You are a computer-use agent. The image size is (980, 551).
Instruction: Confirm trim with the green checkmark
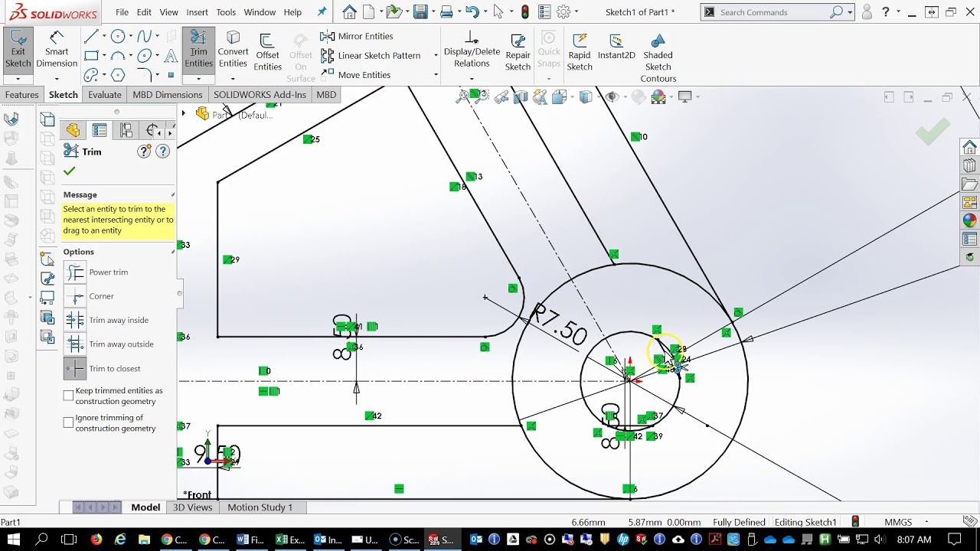tap(70, 171)
